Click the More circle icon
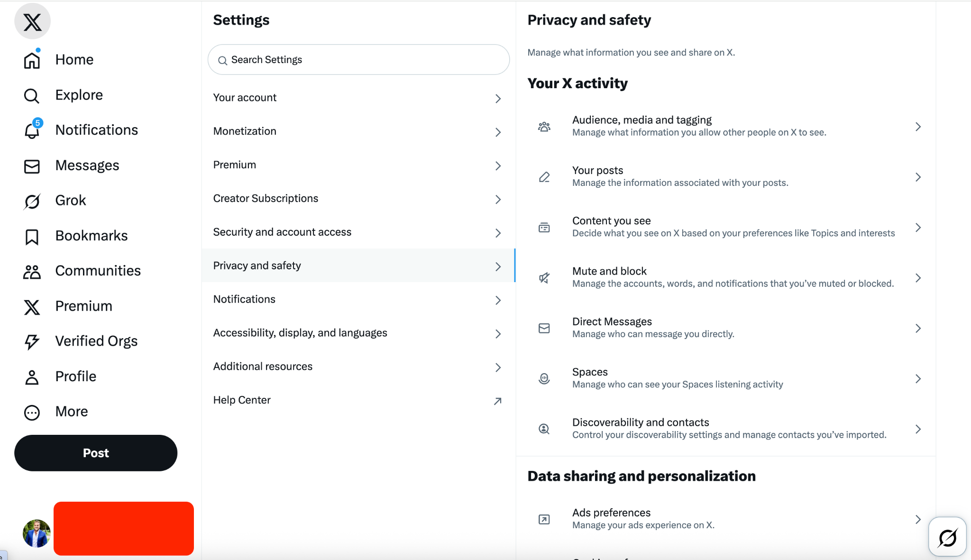 pyautogui.click(x=32, y=412)
